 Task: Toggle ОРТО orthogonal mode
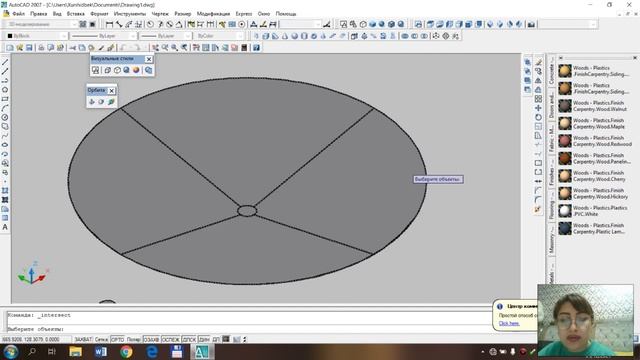tap(117, 340)
